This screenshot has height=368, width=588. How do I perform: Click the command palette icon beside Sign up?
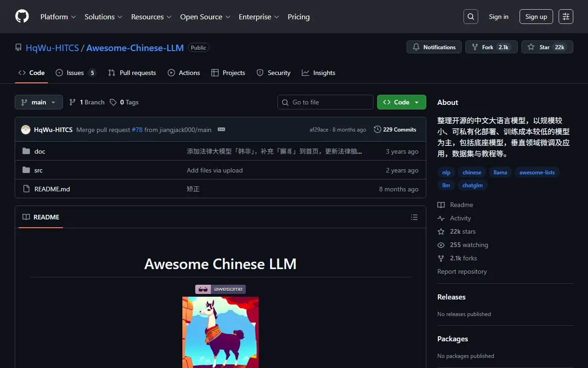click(x=565, y=17)
